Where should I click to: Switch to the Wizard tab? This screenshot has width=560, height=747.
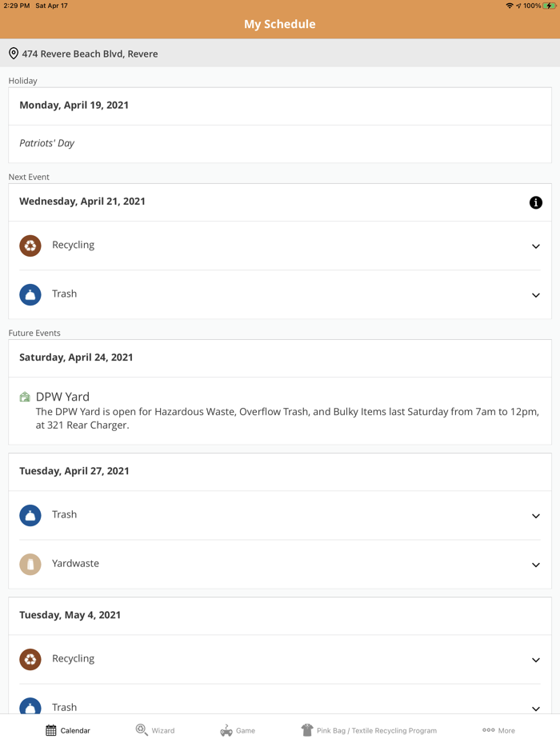[x=155, y=730]
